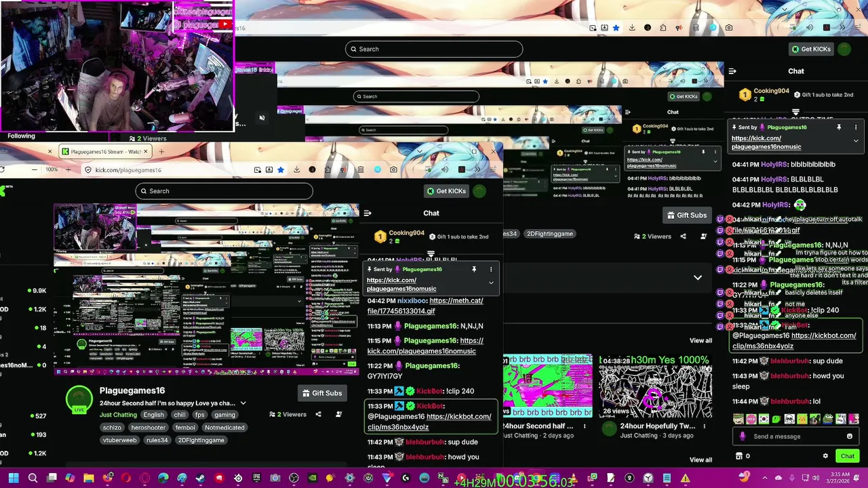
Task: Open options dots beside '24hour Hopefully Tw...'
Action: [x=704, y=426]
